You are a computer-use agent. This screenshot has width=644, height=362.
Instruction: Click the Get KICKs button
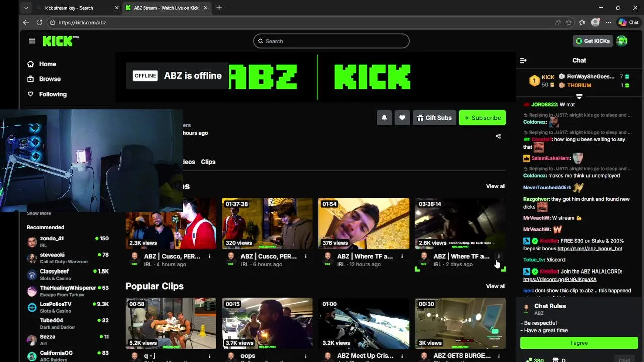point(593,41)
